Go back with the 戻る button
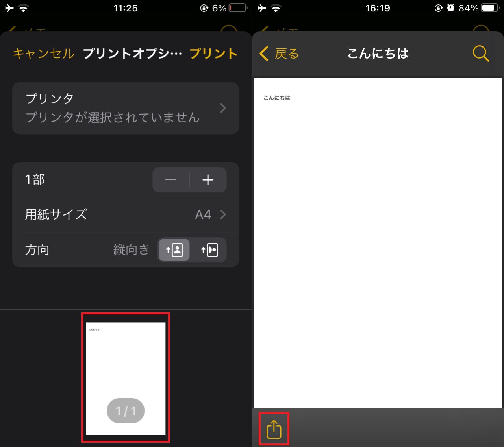 (279, 54)
